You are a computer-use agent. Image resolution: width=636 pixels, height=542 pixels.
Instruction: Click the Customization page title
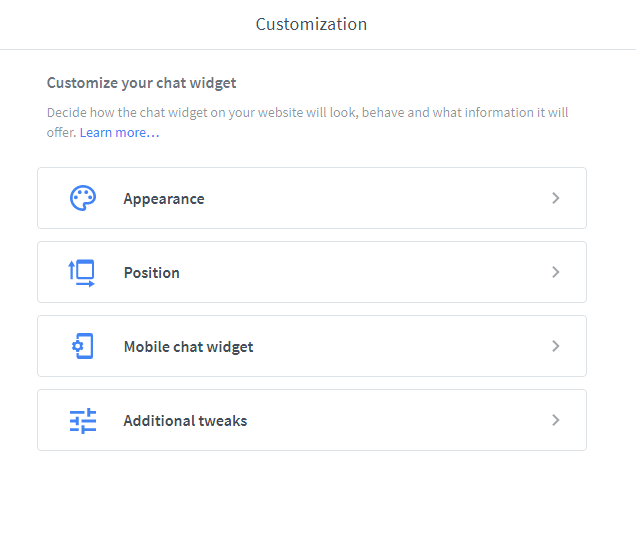(311, 24)
